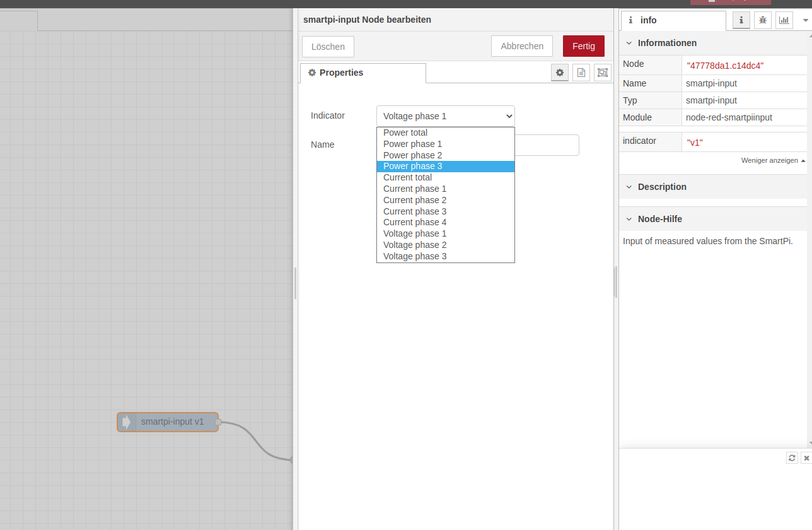
Task: Click the sidebar scrollbar down arrow
Action: tap(809, 444)
